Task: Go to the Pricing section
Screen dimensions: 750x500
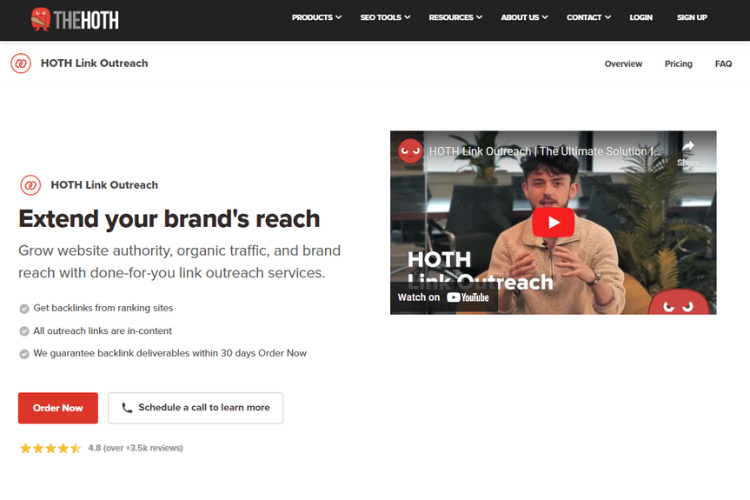Action: pos(678,64)
